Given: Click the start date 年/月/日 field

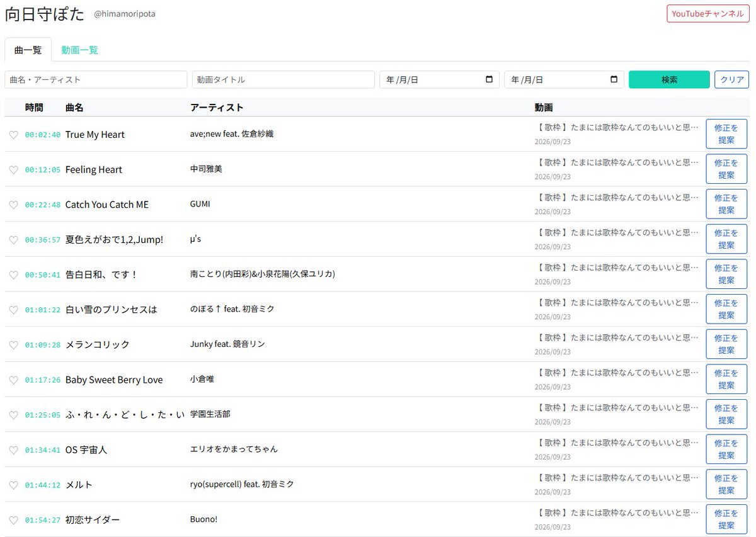Looking at the screenshot, I should coord(439,79).
